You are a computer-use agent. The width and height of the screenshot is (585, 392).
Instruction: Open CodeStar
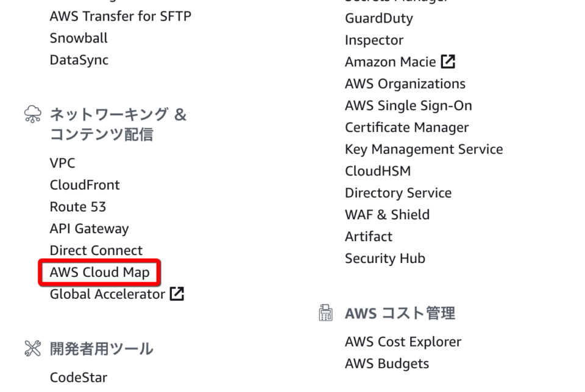point(78,377)
